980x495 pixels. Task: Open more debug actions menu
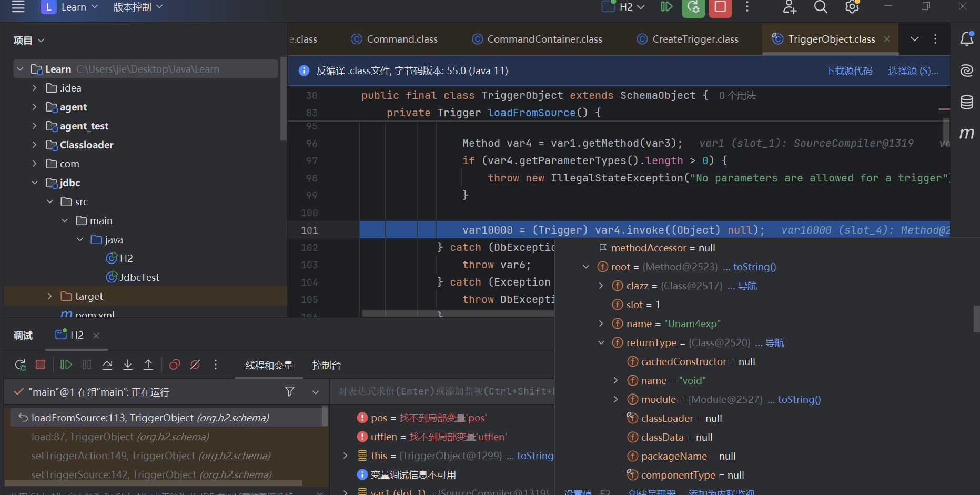point(216,365)
